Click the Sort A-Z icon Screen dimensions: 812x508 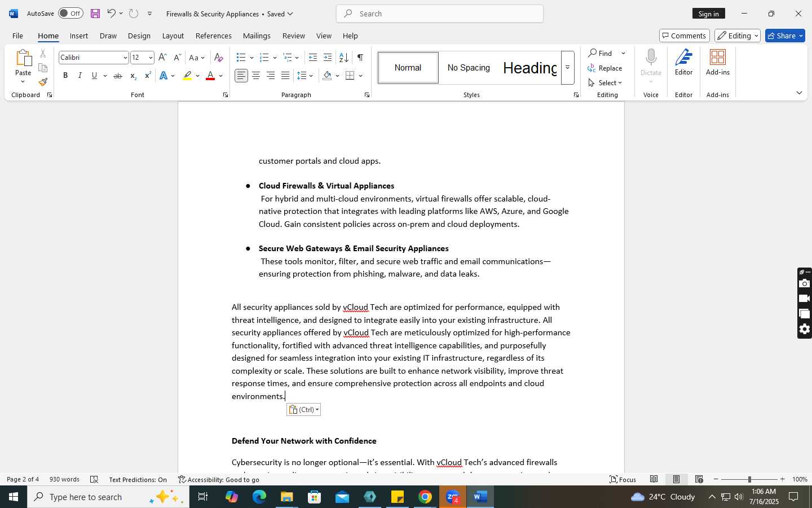[x=343, y=58]
